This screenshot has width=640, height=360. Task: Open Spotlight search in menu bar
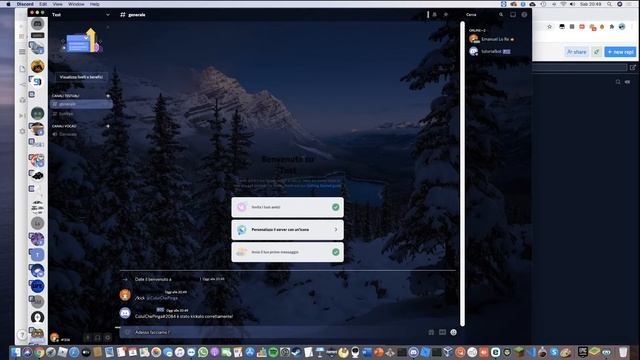coord(609,4)
